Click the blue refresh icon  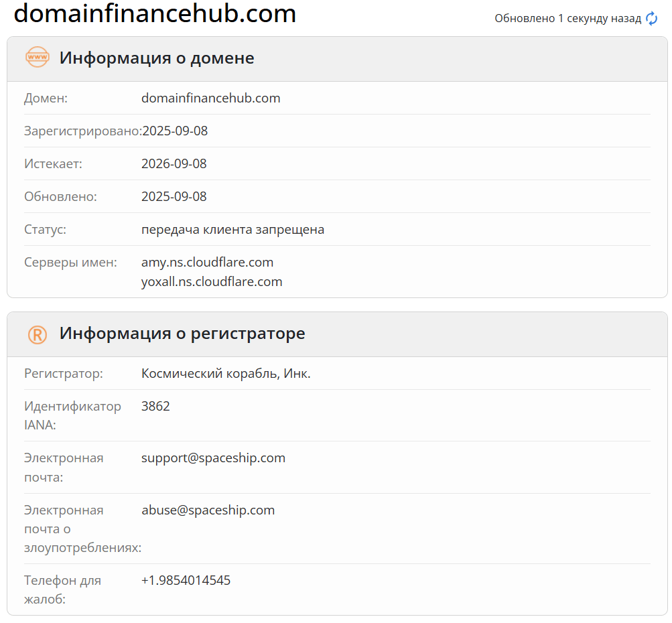point(652,19)
